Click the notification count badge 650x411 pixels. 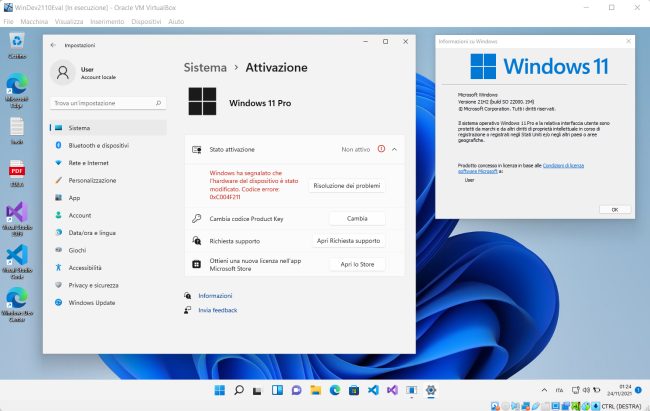click(x=638, y=390)
